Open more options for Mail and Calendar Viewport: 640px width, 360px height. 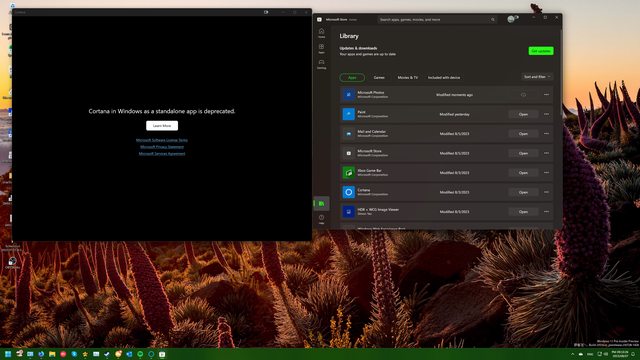click(x=547, y=133)
